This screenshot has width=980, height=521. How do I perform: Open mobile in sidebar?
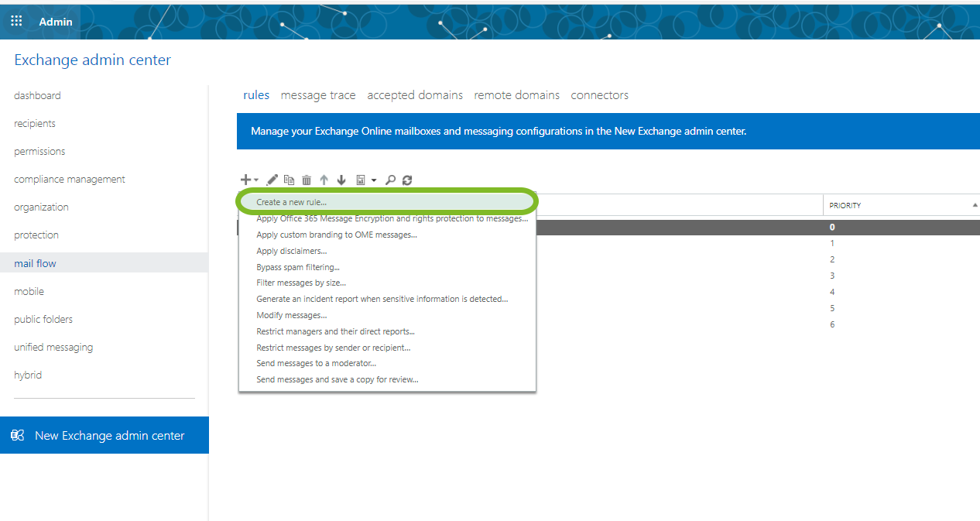[29, 291]
